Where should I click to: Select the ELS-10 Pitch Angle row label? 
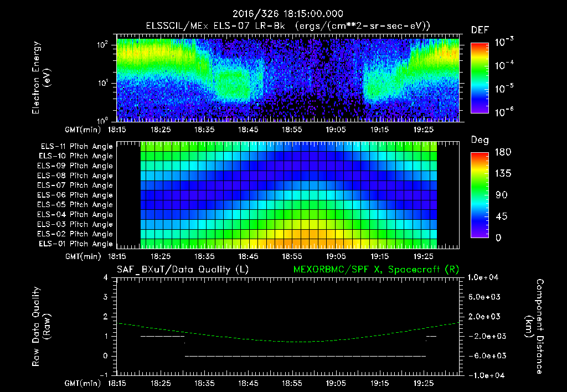pos(76,156)
